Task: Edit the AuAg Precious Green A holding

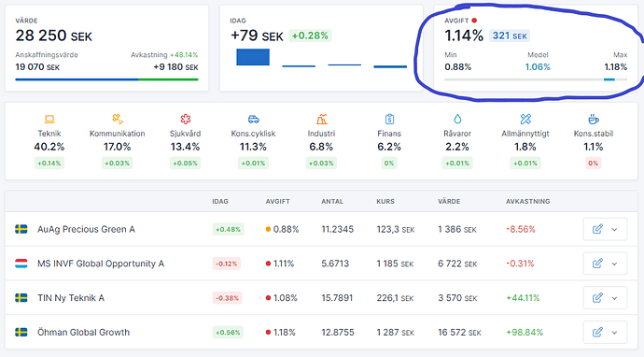Action: pyautogui.click(x=597, y=229)
